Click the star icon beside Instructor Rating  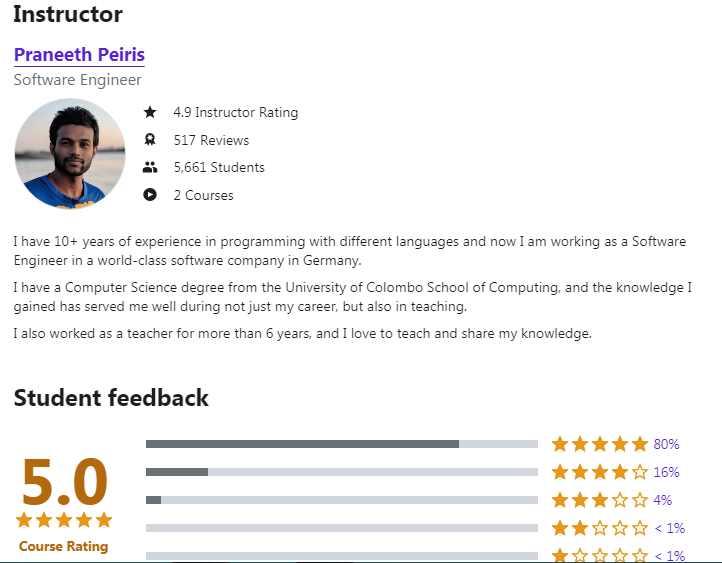150,112
